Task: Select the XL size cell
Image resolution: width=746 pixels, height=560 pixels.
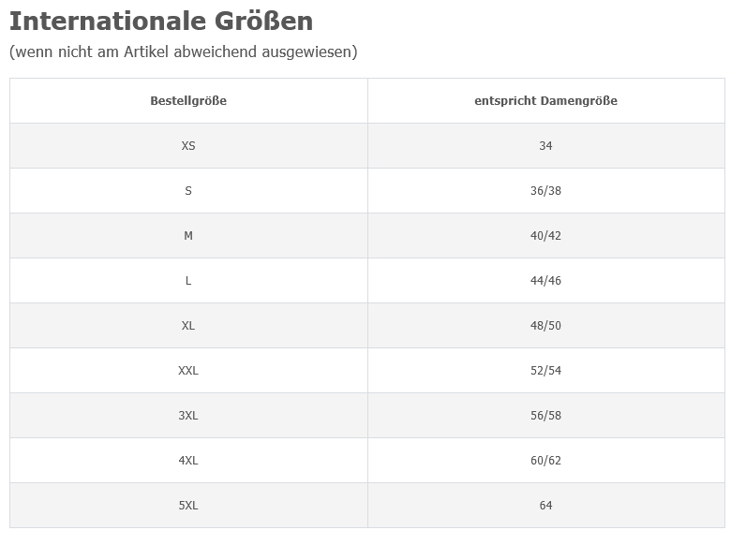Action: [188, 326]
